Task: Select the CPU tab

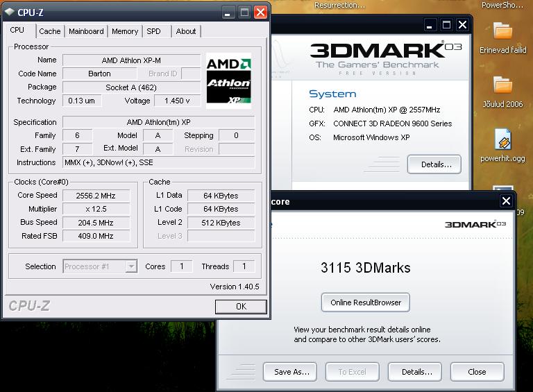Action: coord(17,31)
